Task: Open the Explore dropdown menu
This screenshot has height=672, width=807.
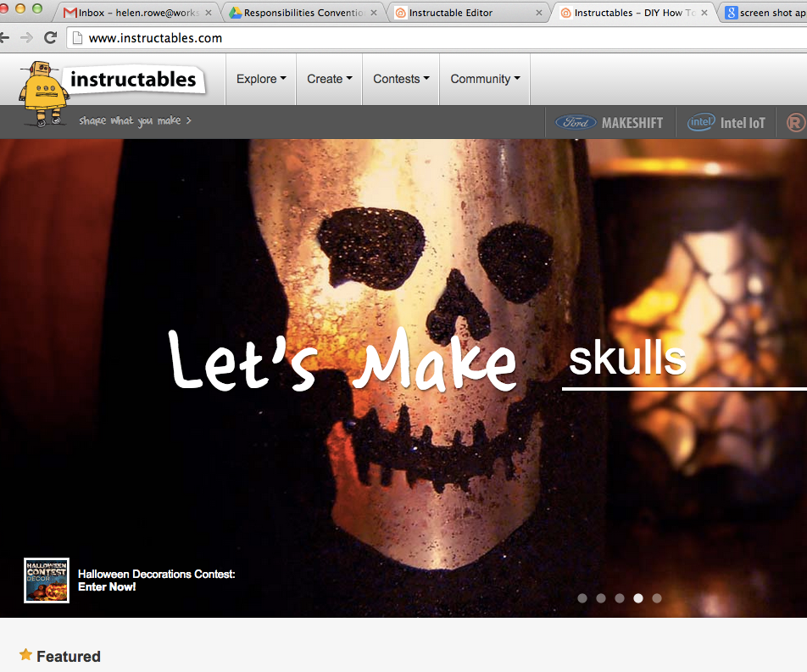Action: pyautogui.click(x=260, y=78)
